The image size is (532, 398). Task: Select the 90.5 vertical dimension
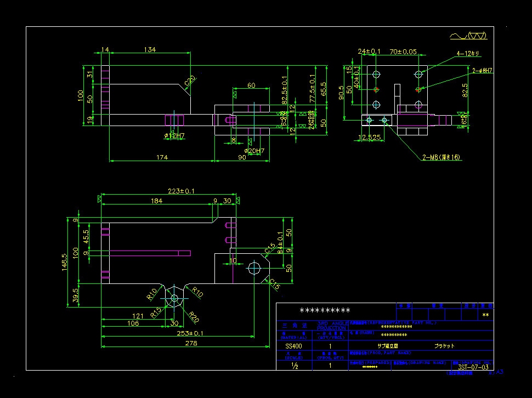[x=341, y=93]
